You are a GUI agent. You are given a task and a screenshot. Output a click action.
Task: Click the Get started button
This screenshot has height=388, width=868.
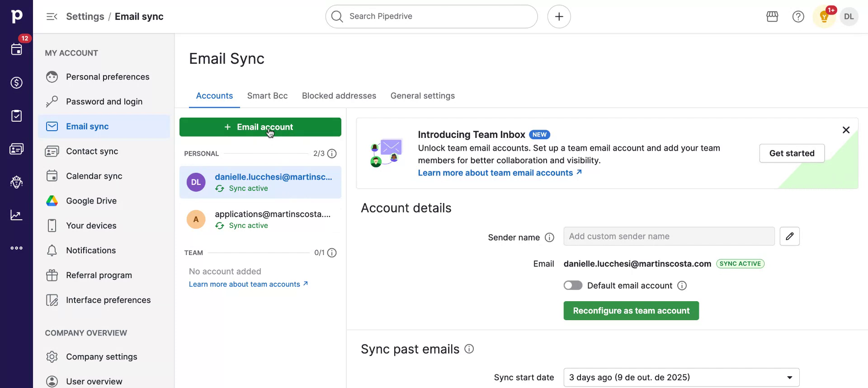(x=792, y=153)
